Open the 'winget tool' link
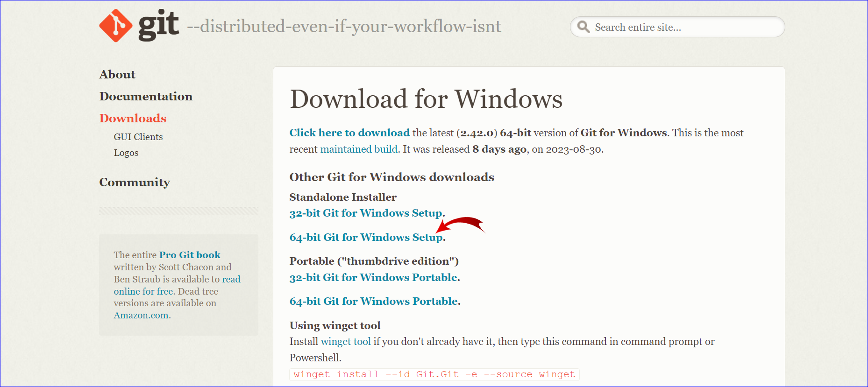Screen dimensions: 868x387 point(346,342)
